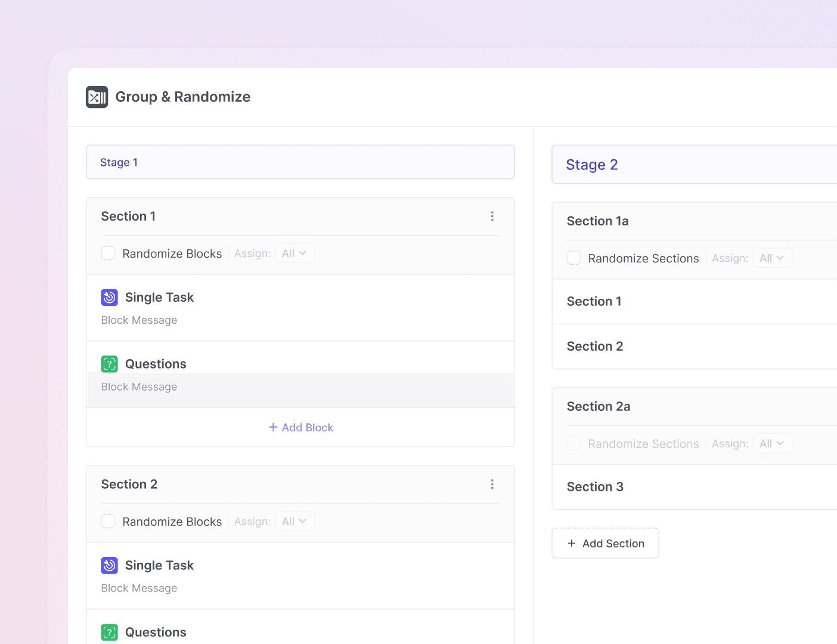Viewport: 837px width, 644px height.
Task: Click Block Message under Section 1 Single Task
Action: click(x=139, y=320)
